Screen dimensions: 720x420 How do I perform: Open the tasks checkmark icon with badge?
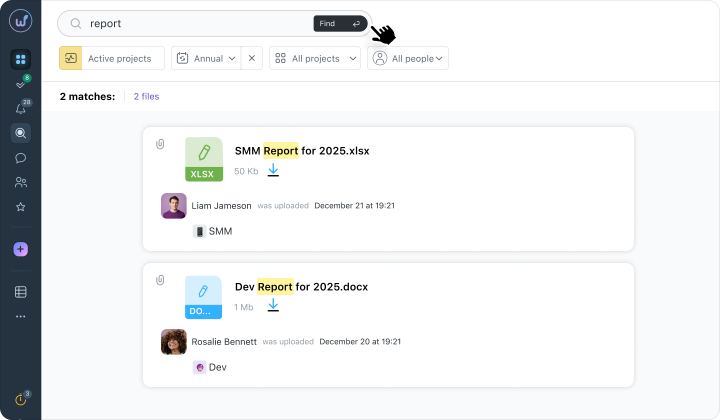(21, 84)
